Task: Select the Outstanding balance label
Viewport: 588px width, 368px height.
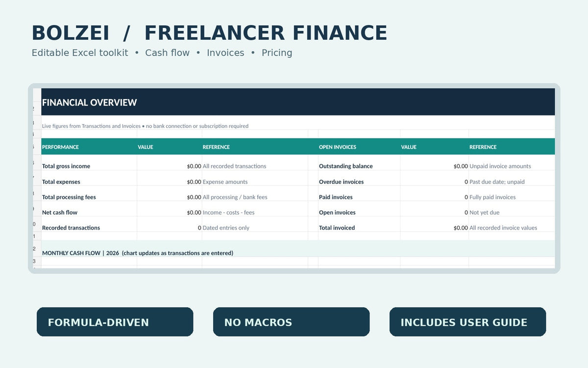Action: [x=346, y=166]
